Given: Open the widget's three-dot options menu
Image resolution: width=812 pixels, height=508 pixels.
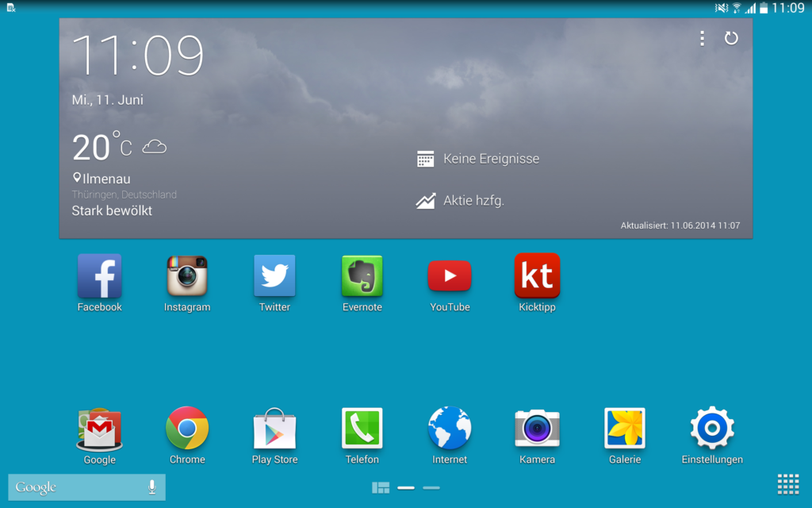Looking at the screenshot, I should click(x=703, y=38).
